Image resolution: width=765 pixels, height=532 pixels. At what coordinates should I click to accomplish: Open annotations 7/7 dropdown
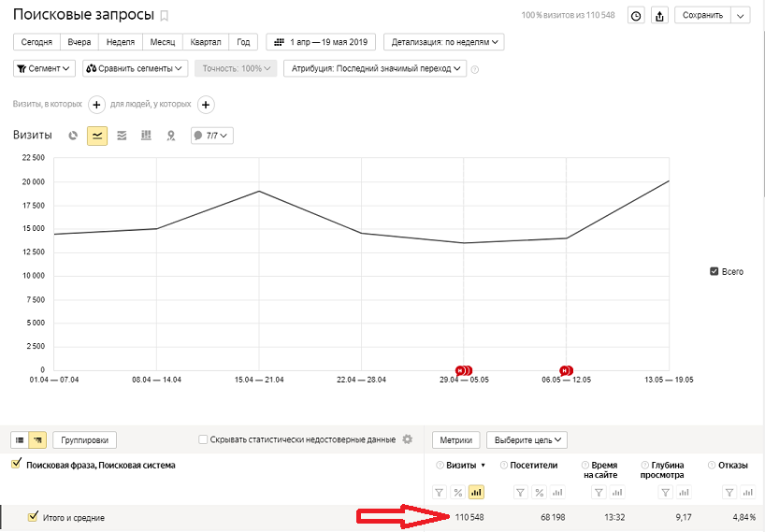[x=212, y=136]
